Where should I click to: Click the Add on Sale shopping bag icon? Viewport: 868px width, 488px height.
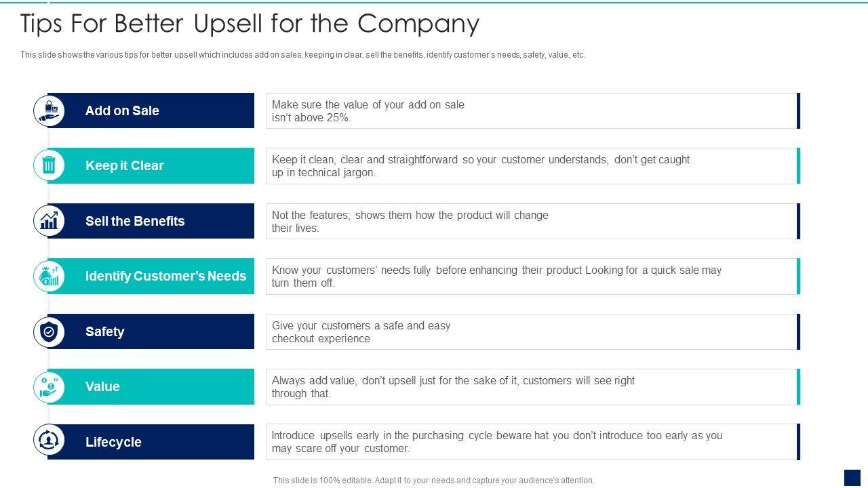(50, 110)
